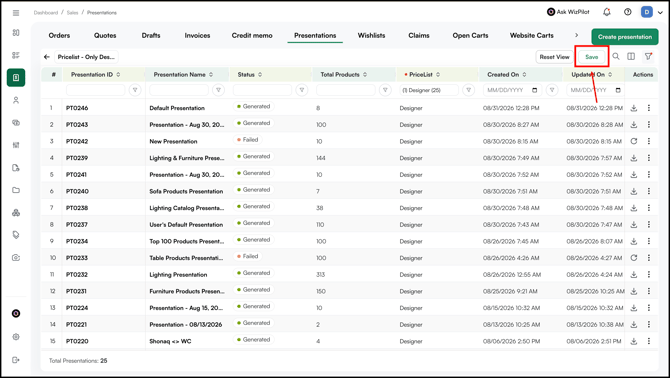Click presentation ID PT0224

77,308
